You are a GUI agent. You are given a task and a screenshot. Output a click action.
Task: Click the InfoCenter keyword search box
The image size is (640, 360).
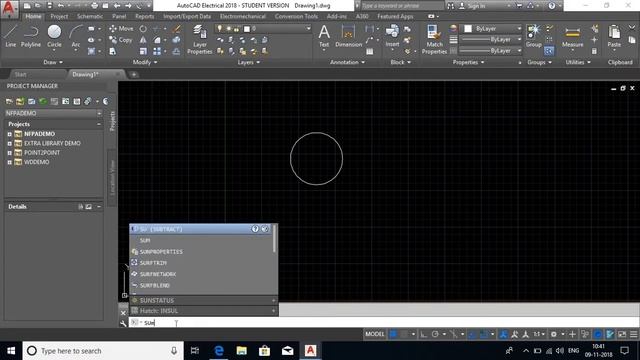pos(402,6)
